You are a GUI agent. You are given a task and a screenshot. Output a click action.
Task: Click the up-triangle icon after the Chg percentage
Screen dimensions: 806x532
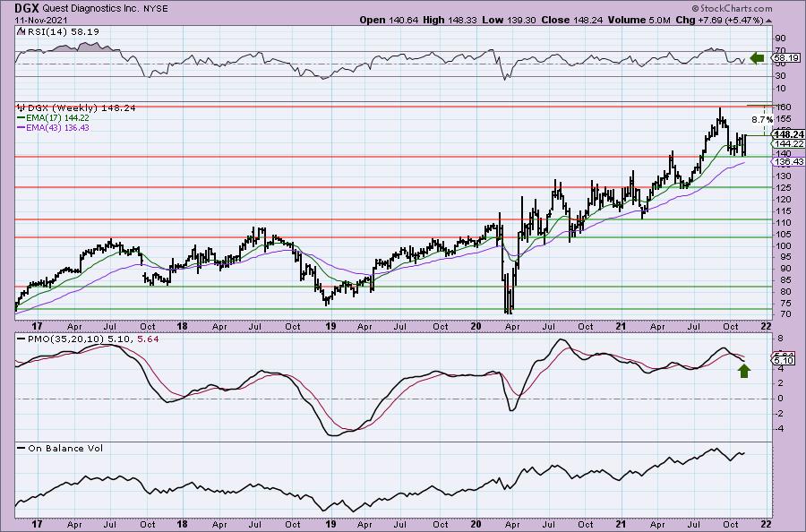tap(769, 21)
